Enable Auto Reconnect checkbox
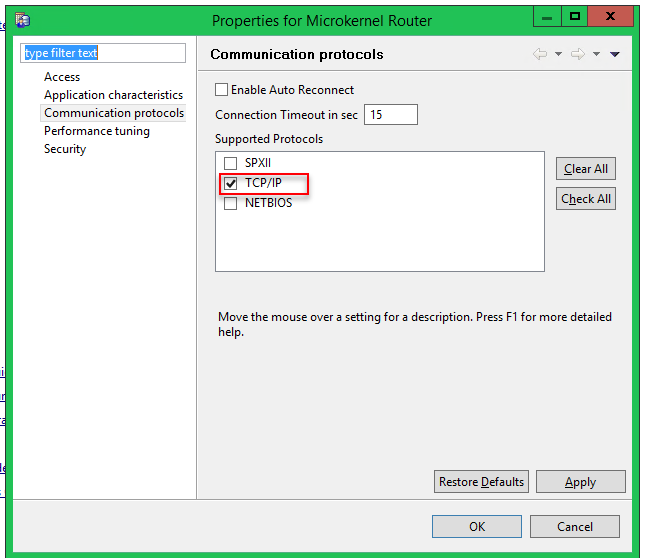 [221, 90]
